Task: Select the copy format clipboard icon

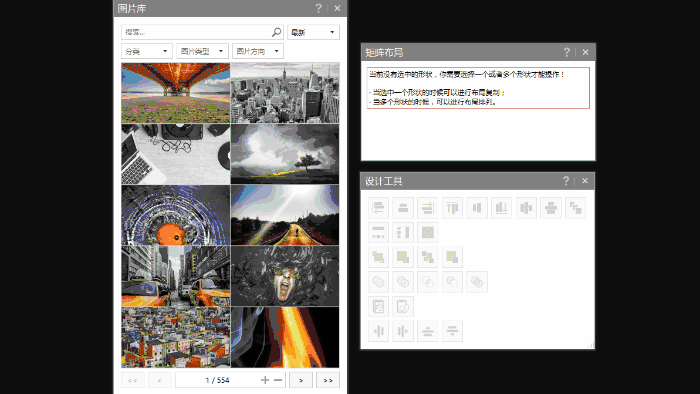Action: pyautogui.click(x=378, y=306)
